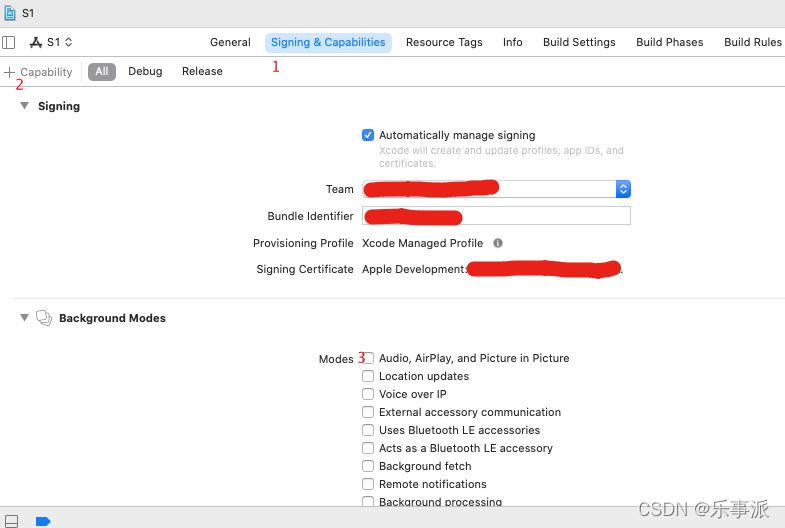
Task: Open the General tab
Action: (x=230, y=43)
